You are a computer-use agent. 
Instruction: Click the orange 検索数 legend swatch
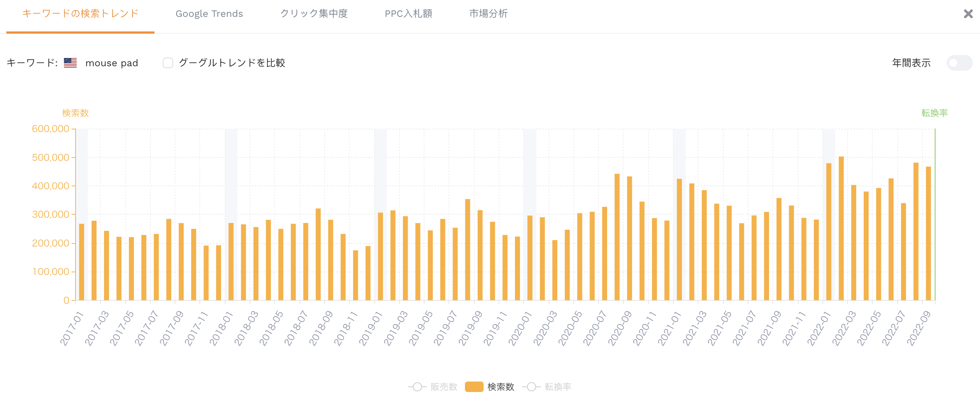click(474, 386)
